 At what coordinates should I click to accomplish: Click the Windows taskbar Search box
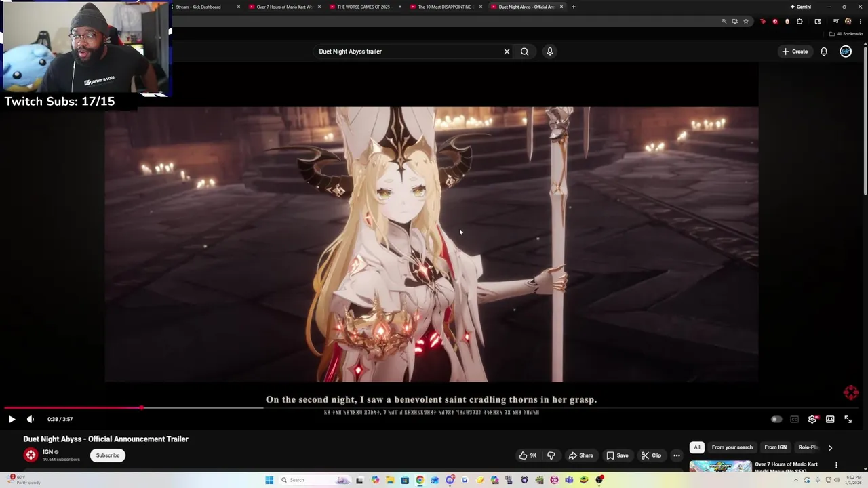(315, 480)
